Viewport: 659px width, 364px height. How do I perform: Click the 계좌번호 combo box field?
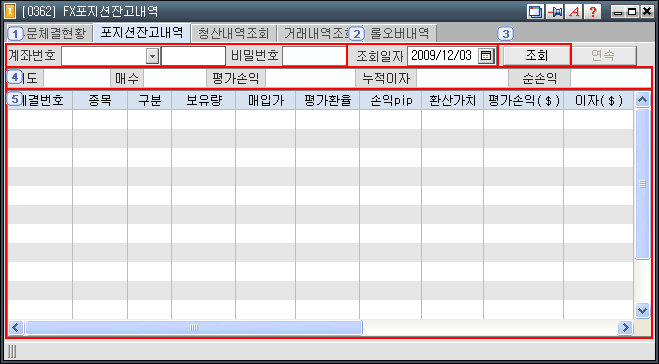[111, 56]
